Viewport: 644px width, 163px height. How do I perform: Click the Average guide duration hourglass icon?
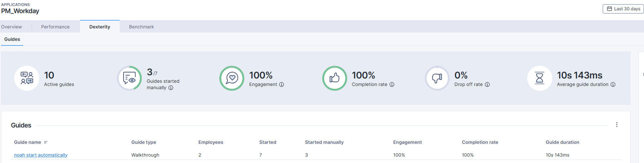(x=539, y=78)
